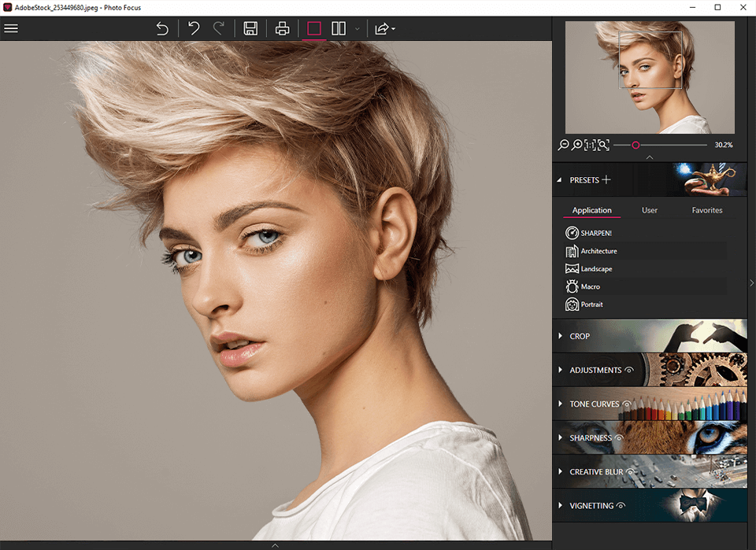Expand the Tone Curves panel
Image resolution: width=756 pixels, height=550 pixels.
pos(594,404)
